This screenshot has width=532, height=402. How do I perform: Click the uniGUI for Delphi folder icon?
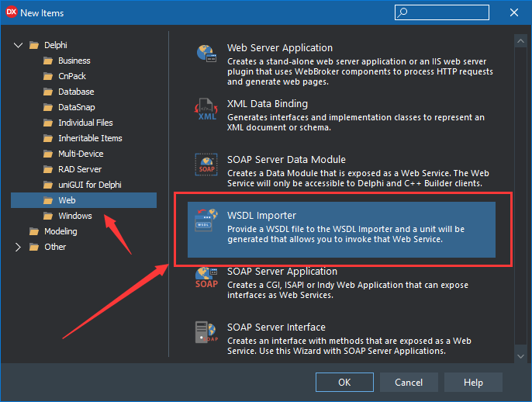pos(48,185)
